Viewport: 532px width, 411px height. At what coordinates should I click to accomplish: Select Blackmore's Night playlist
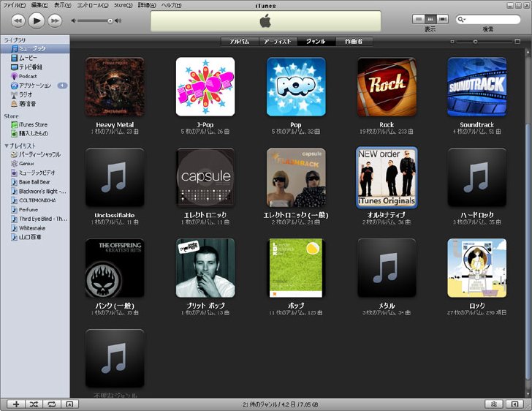click(x=35, y=191)
